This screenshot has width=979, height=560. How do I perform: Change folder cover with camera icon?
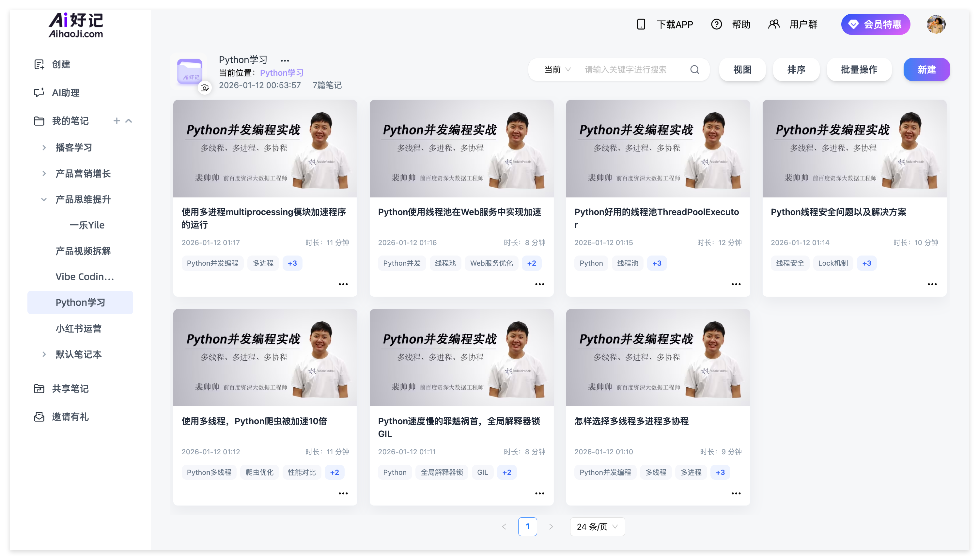pos(205,88)
